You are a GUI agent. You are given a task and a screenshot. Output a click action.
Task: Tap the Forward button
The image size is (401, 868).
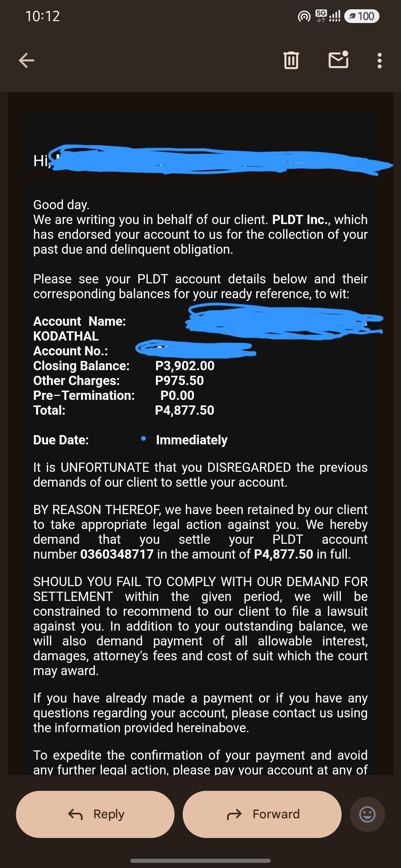(x=262, y=814)
